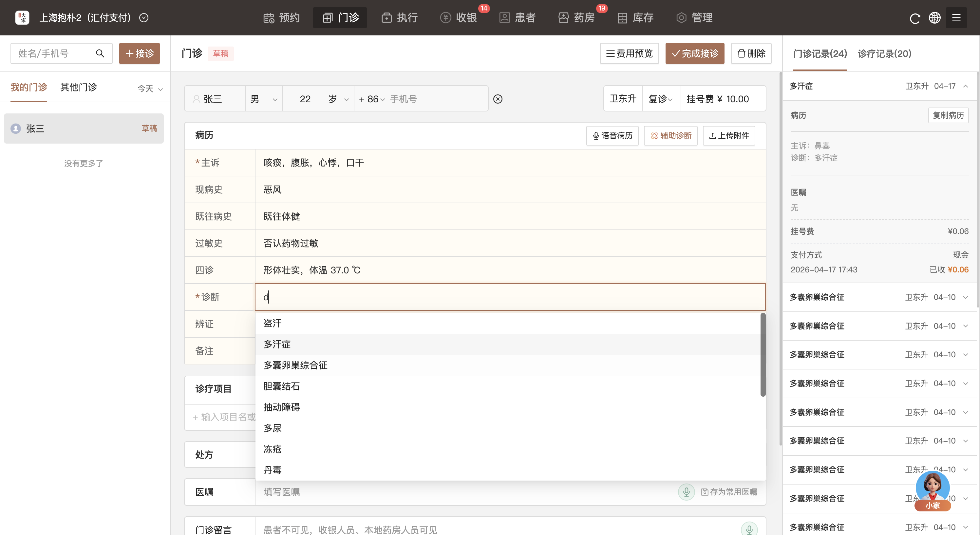The image size is (980, 535).
Task: Open the language globe icon
Action: click(x=935, y=18)
